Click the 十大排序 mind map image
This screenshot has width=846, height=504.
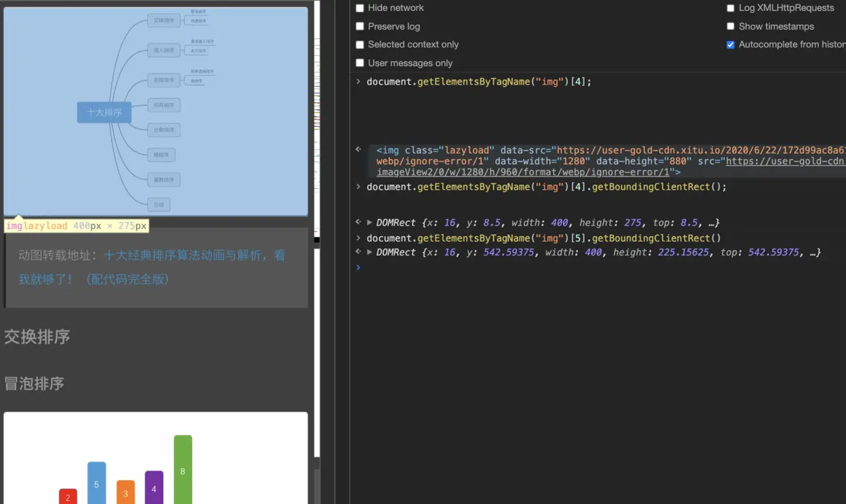156,112
